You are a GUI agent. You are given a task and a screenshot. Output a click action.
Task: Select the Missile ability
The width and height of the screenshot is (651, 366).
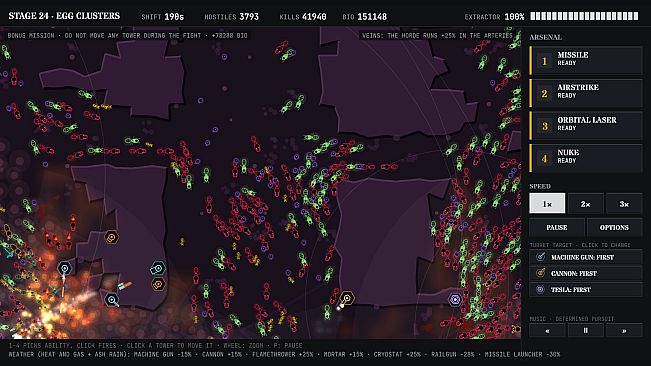click(x=586, y=61)
